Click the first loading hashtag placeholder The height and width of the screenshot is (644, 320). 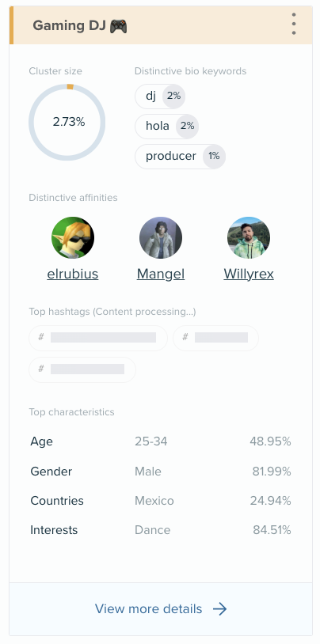98,338
